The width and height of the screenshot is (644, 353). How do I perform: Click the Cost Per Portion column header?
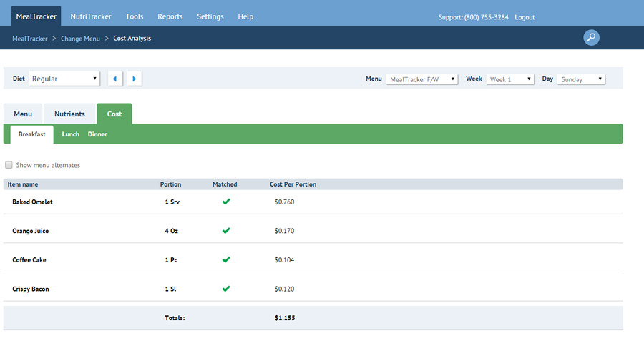pos(293,184)
